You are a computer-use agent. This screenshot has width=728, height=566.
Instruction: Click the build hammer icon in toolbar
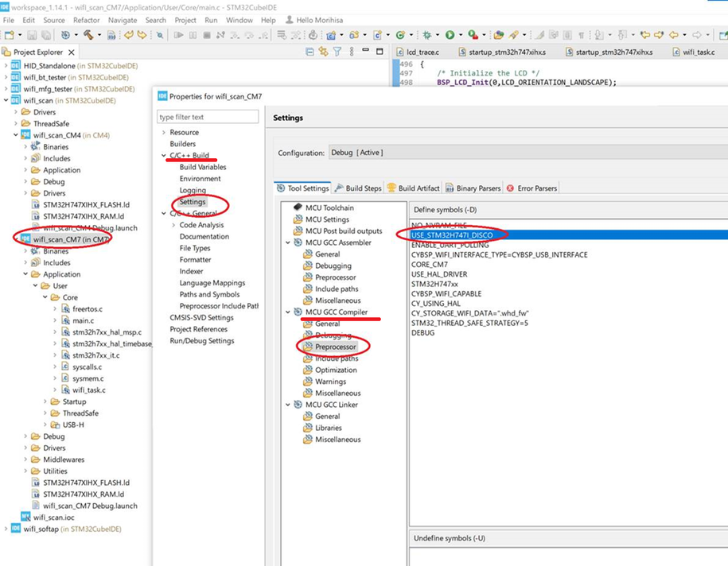point(88,35)
